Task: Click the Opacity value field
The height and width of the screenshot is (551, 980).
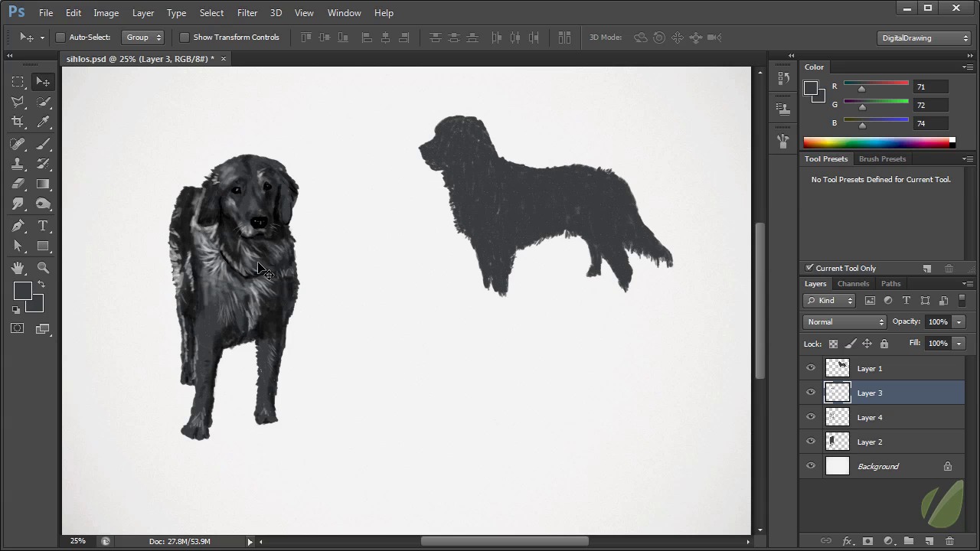Action: 937,322
